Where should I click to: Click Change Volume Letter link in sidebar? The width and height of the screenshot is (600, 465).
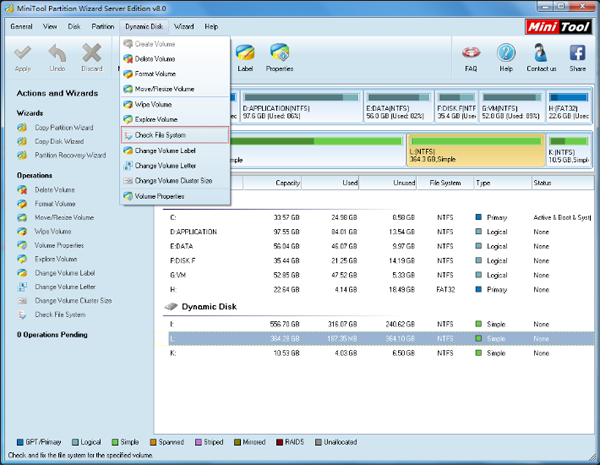click(65, 287)
